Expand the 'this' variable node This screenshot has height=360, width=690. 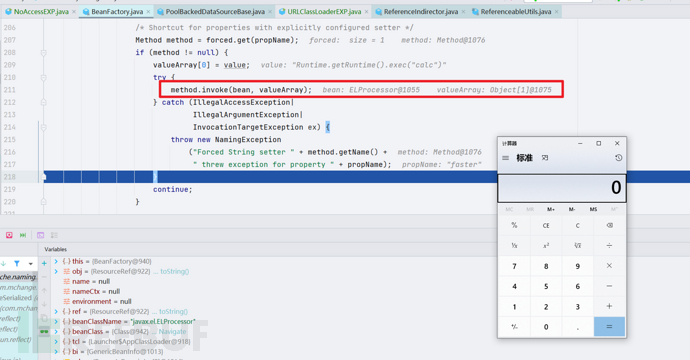(x=56, y=261)
